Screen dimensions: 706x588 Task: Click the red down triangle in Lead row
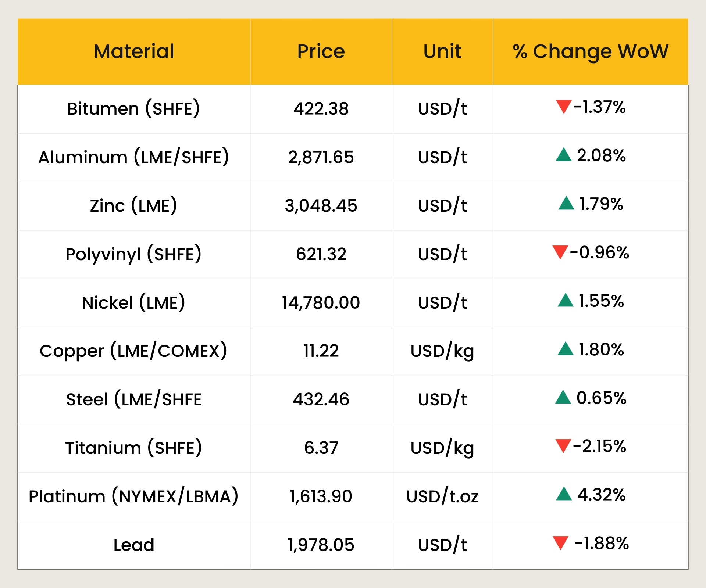[560, 543]
